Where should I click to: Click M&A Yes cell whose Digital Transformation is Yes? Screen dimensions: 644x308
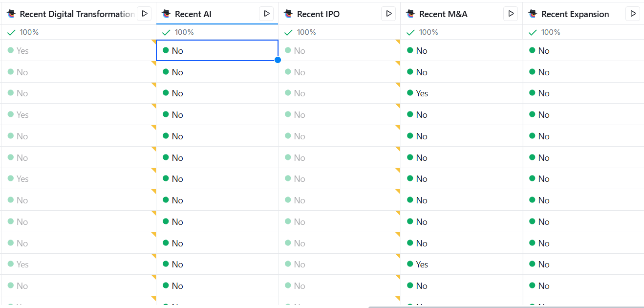[x=461, y=264]
